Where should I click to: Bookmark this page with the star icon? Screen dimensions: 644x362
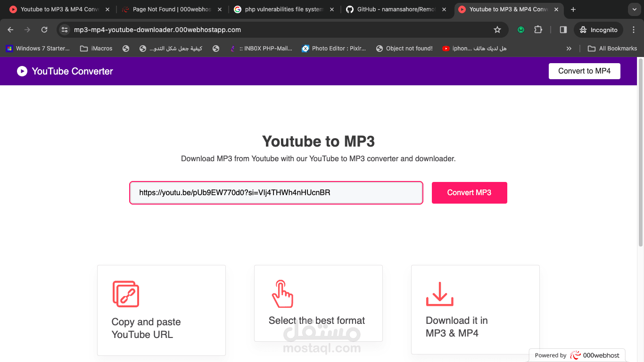497,30
